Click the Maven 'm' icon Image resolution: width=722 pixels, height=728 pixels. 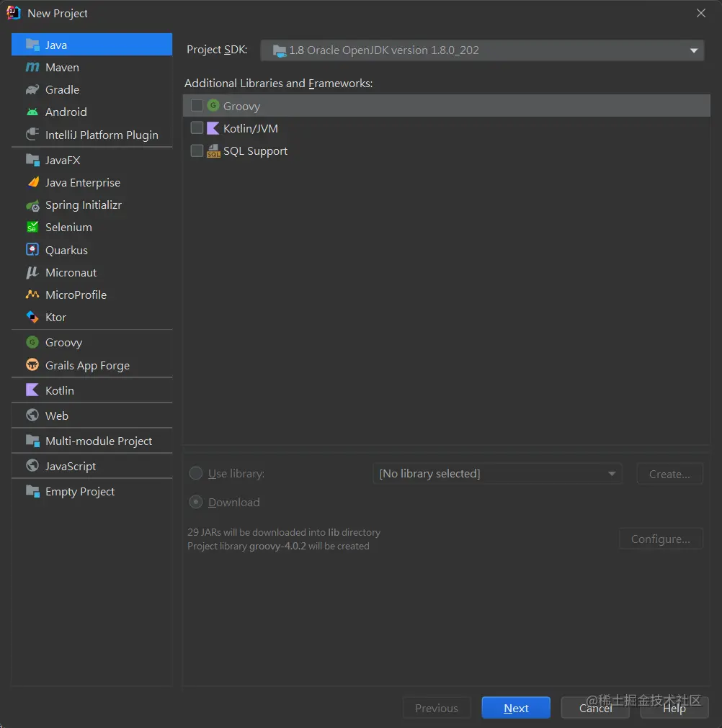[x=32, y=67]
